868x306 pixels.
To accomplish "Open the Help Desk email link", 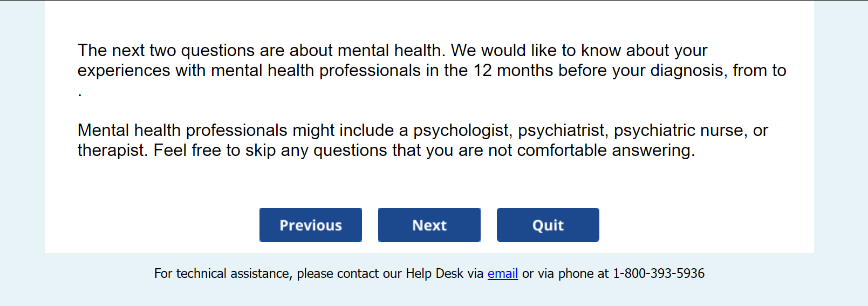I will [502, 274].
